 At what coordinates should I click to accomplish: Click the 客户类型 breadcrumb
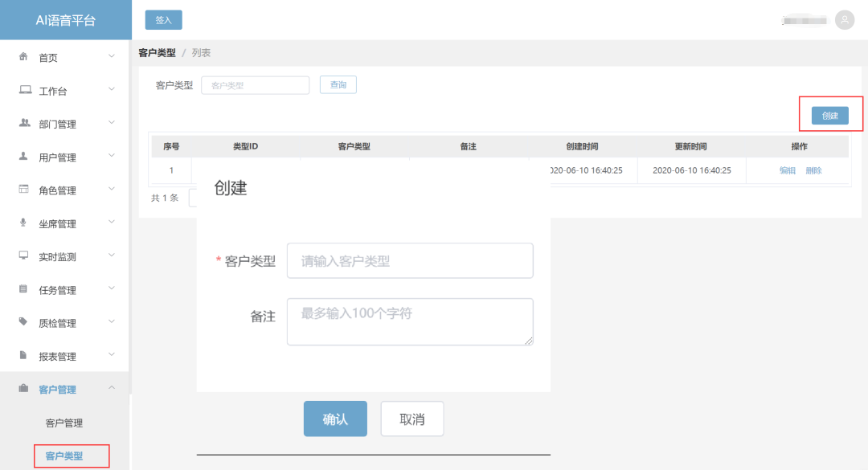pyautogui.click(x=158, y=52)
